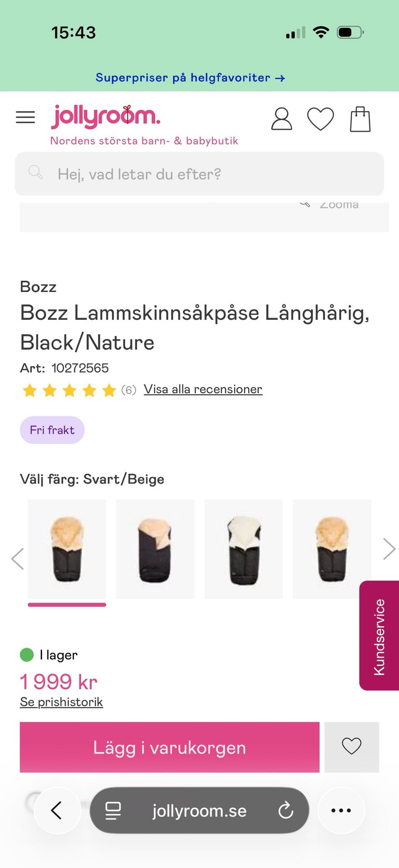View Se prishistorik price history
The height and width of the screenshot is (868, 399).
point(61,702)
